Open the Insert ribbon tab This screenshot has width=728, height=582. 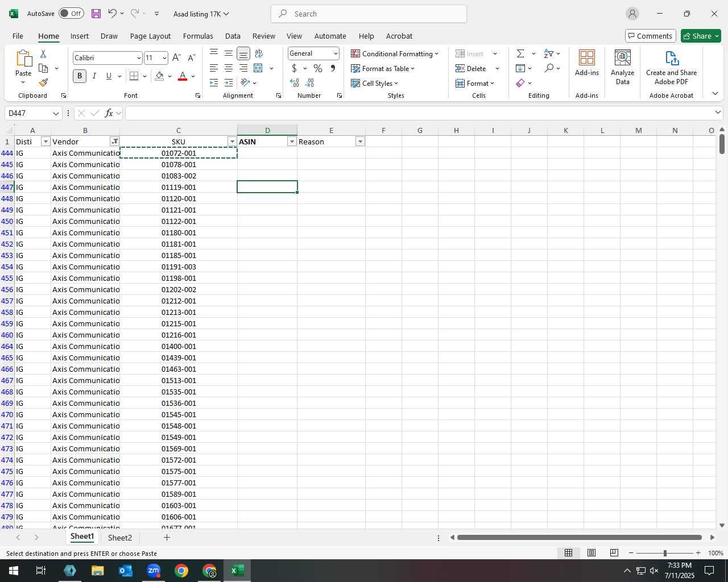(80, 36)
